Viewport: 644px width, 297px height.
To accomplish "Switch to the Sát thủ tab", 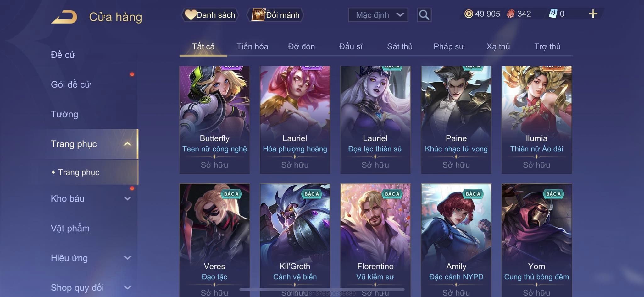I will (x=400, y=46).
